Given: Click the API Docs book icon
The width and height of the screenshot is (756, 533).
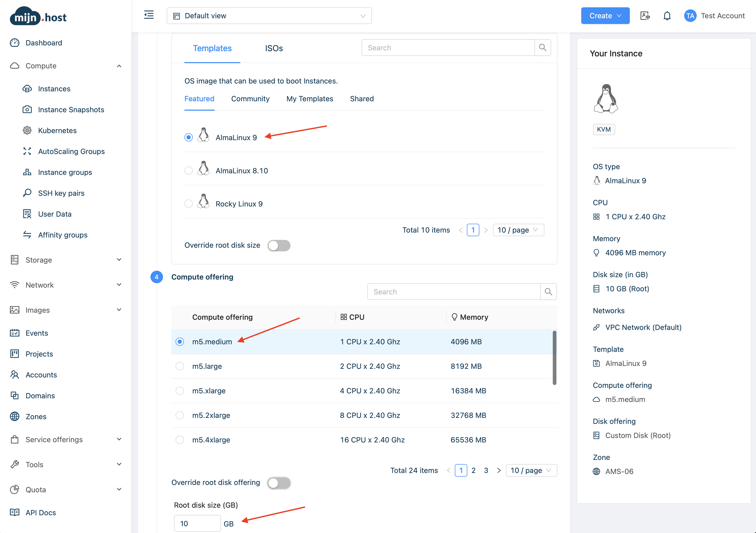Looking at the screenshot, I should 14,512.
